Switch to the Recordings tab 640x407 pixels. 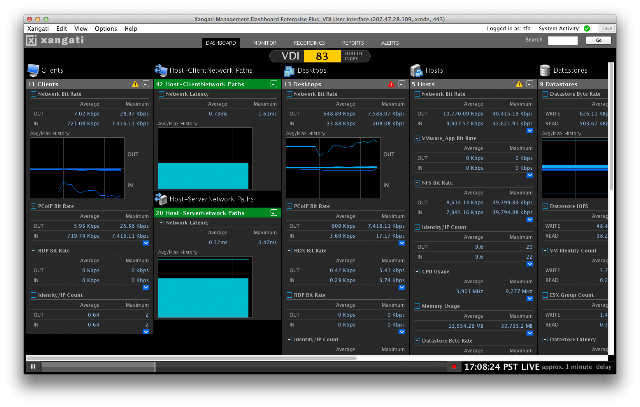point(309,43)
